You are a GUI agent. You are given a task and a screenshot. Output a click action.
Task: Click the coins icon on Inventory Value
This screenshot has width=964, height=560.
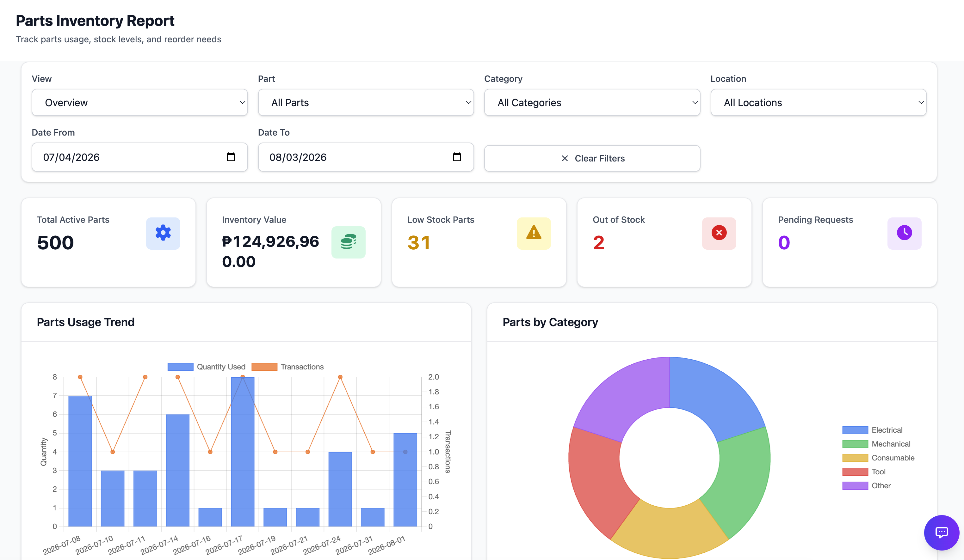click(349, 242)
